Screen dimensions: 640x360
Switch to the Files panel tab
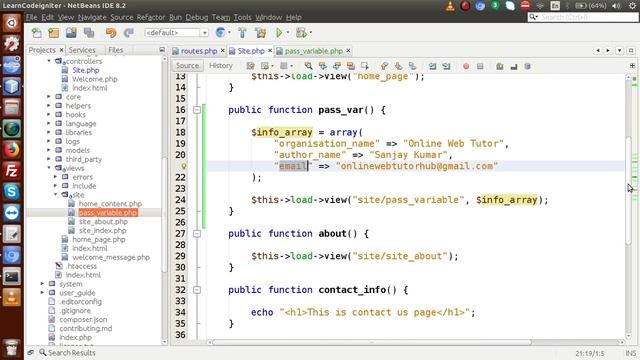(116, 50)
